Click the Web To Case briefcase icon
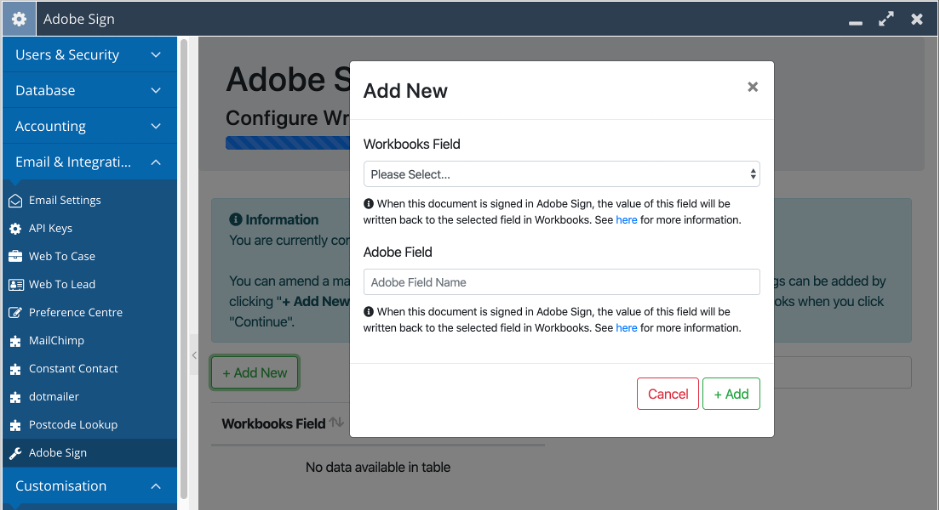Image resolution: width=939 pixels, height=510 pixels. pos(16,256)
